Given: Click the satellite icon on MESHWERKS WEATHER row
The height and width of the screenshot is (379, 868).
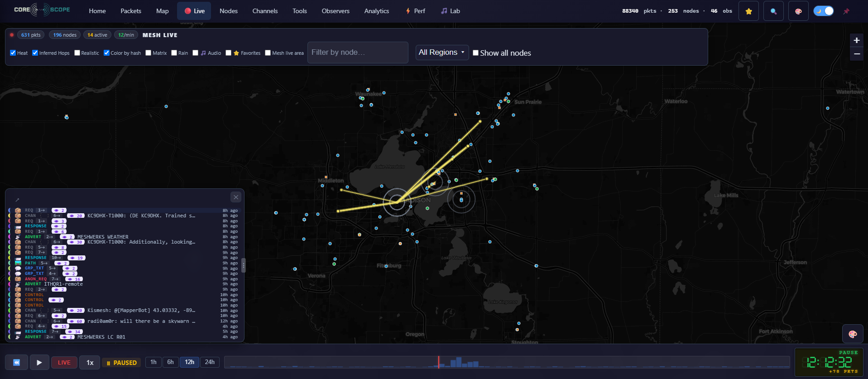Looking at the screenshot, I should pyautogui.click(x=18, y=237).
